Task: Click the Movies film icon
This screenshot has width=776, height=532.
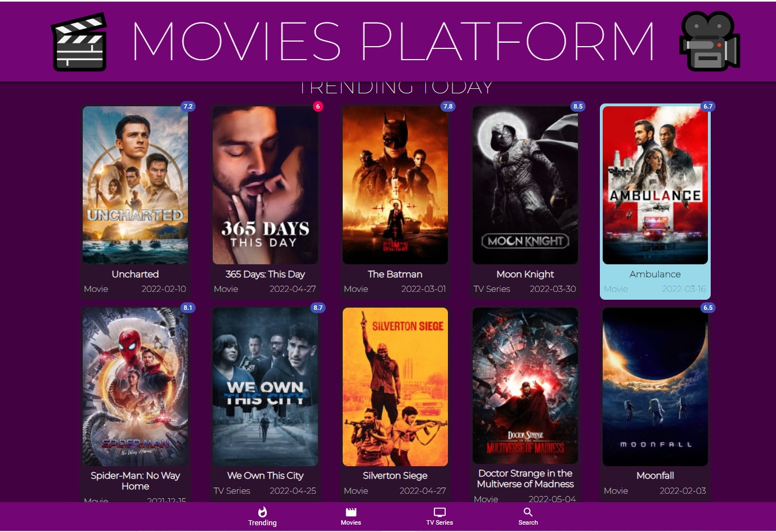Action: point(351,512)
